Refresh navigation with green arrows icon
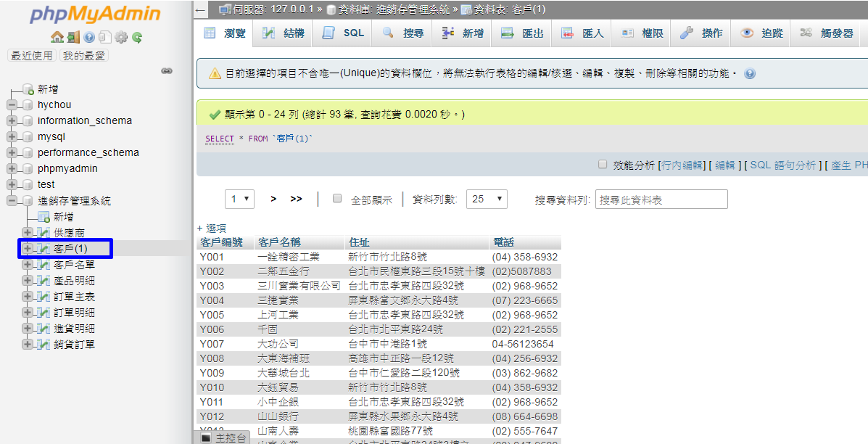Screen dimensions: 868x444 point(137,37)
